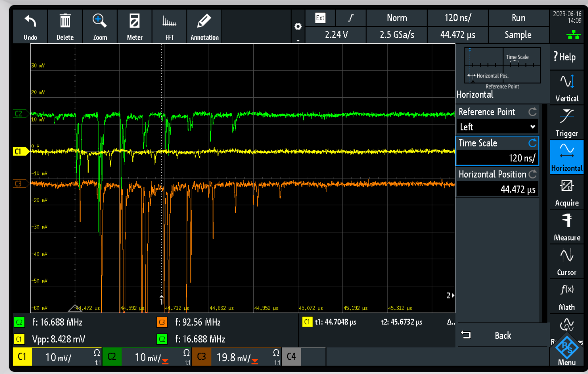588x374 pixels.
Task: Open the Norm trigger mode selector
Action: tap(397, 18)
